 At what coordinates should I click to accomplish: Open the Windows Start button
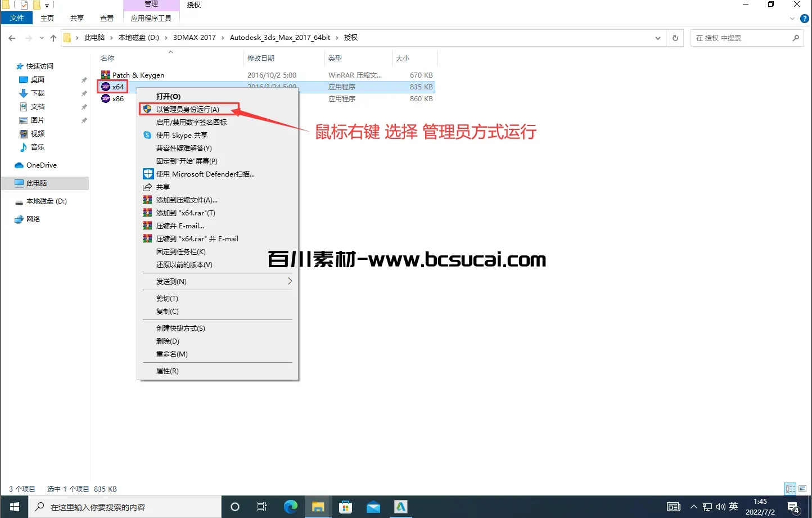tap(15, 507)
